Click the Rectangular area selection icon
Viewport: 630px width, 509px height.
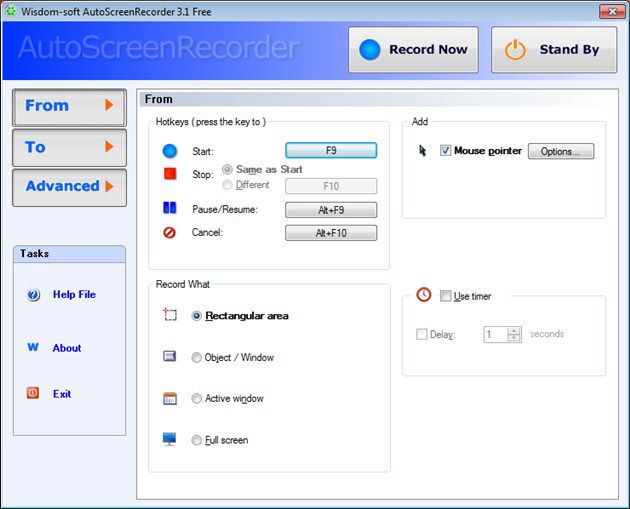170,315
